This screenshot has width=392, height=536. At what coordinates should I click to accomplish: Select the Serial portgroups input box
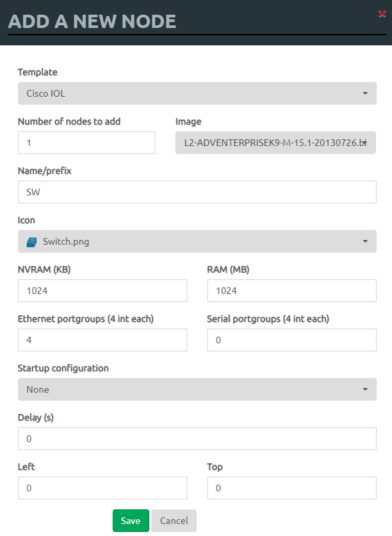[292, 340]
